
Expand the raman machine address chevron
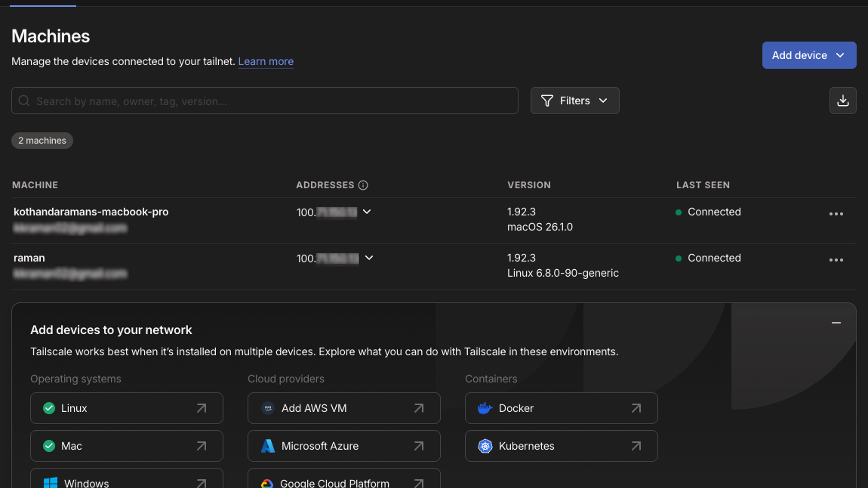(369, 258)
